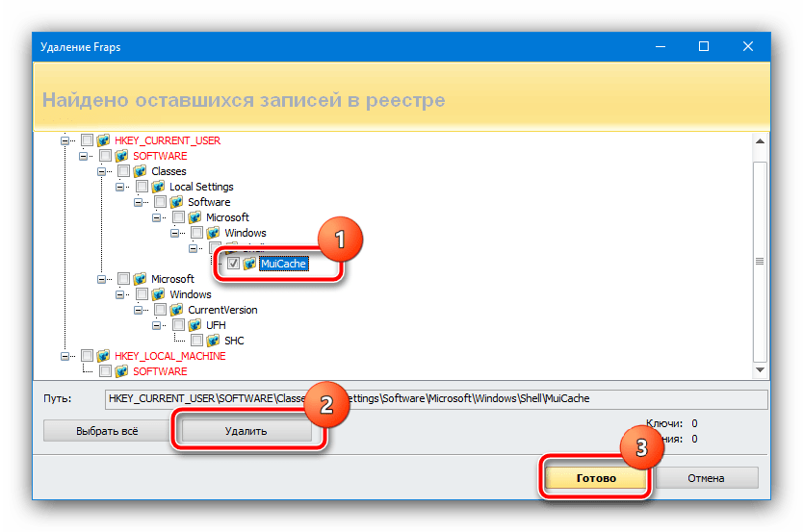Image resolution: width=803 pixels, height=532 pixels.
Task: Collapse the HKEY_CURRENT_USER tree node
Action: coord(65,140)
